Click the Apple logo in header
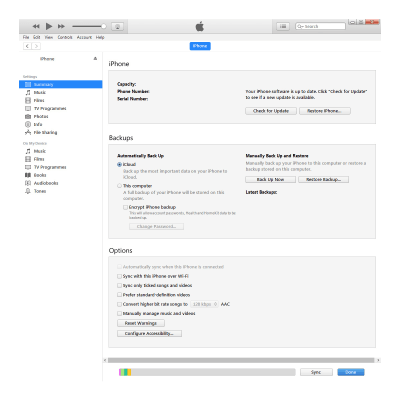 [x=200, y=26]
